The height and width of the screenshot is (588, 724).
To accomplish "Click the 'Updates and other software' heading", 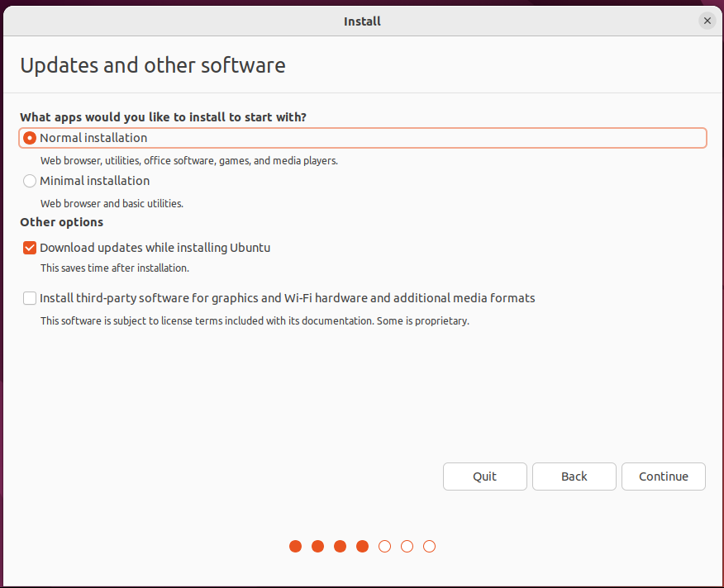I will [x=152, y=65].
